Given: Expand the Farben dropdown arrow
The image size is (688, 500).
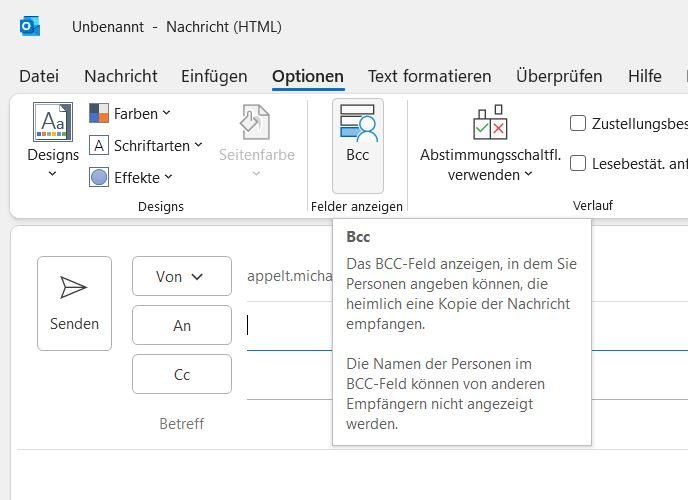Looking at the screenshot, I should pyautogui.click(x=166, y=113).
